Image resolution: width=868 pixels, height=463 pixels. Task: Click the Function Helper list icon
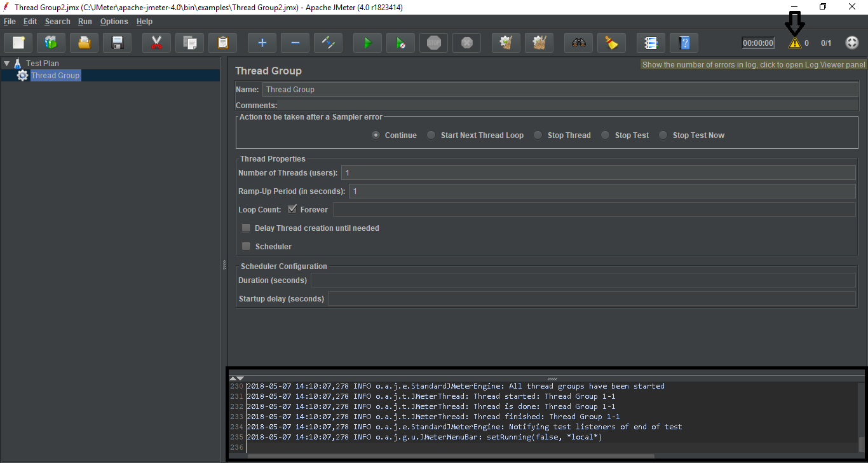point(651,43)
